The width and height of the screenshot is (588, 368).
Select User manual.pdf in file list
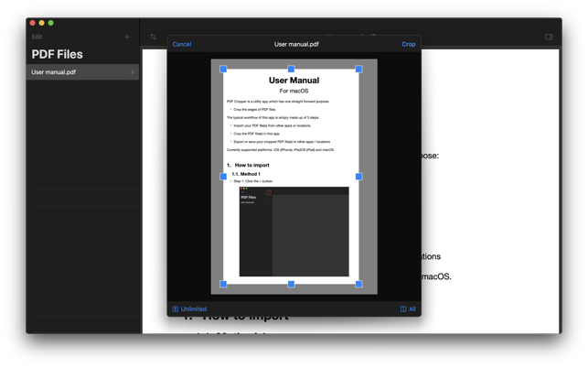73,72
